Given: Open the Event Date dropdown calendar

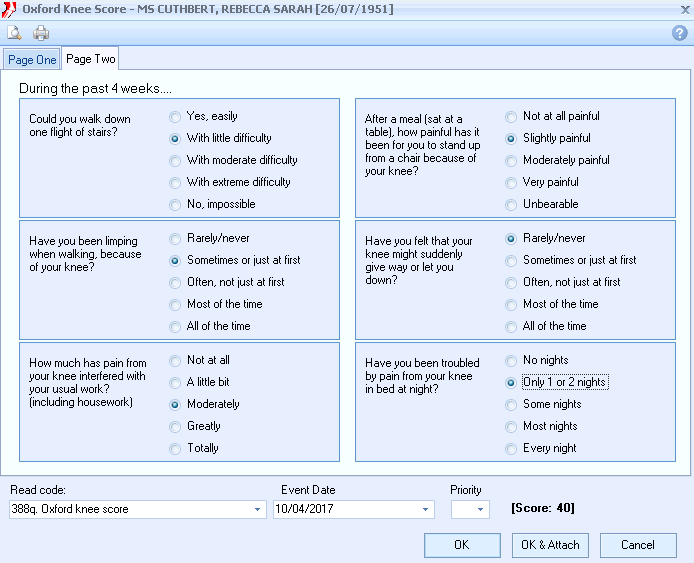Looking at the screenshot, I should (x=426, y=509).
